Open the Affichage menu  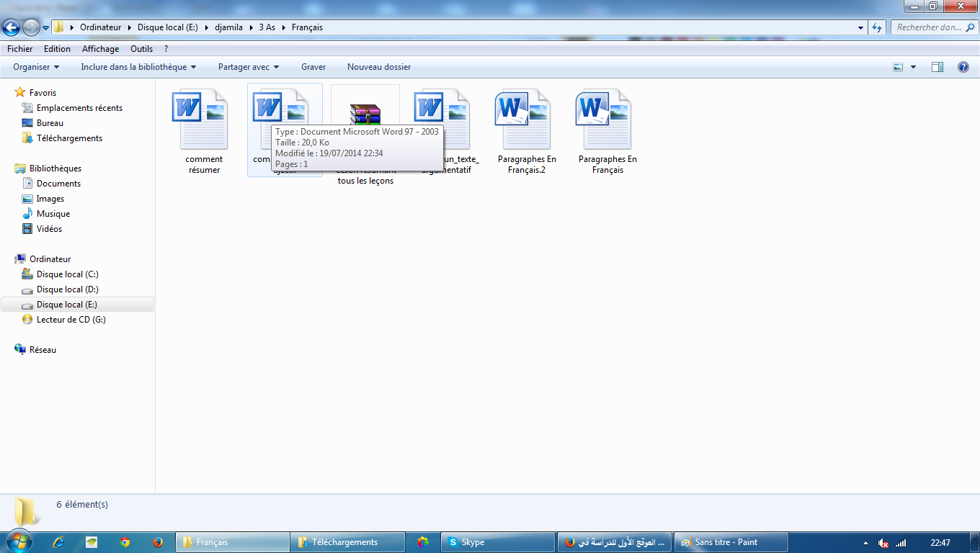pyautogui.click(x=100, y=49)
